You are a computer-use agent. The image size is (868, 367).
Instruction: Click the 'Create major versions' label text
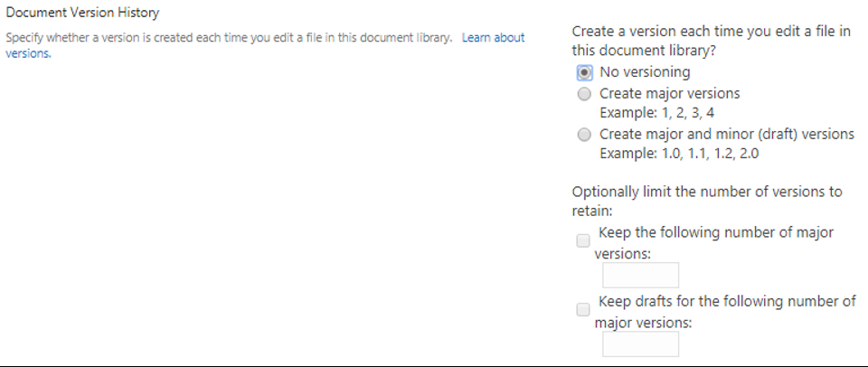point(669,94)
